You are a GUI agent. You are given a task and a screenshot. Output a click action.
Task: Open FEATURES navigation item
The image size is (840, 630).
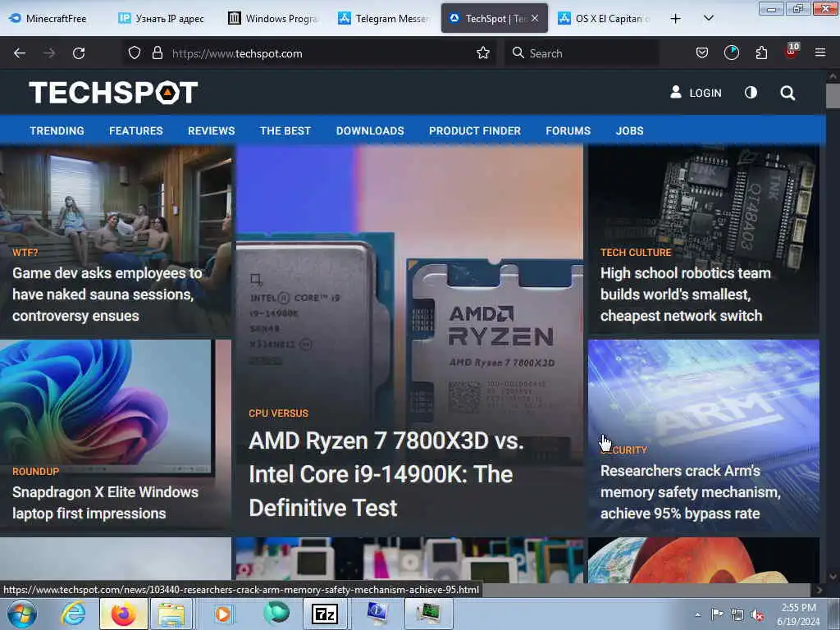click(136, 130)
